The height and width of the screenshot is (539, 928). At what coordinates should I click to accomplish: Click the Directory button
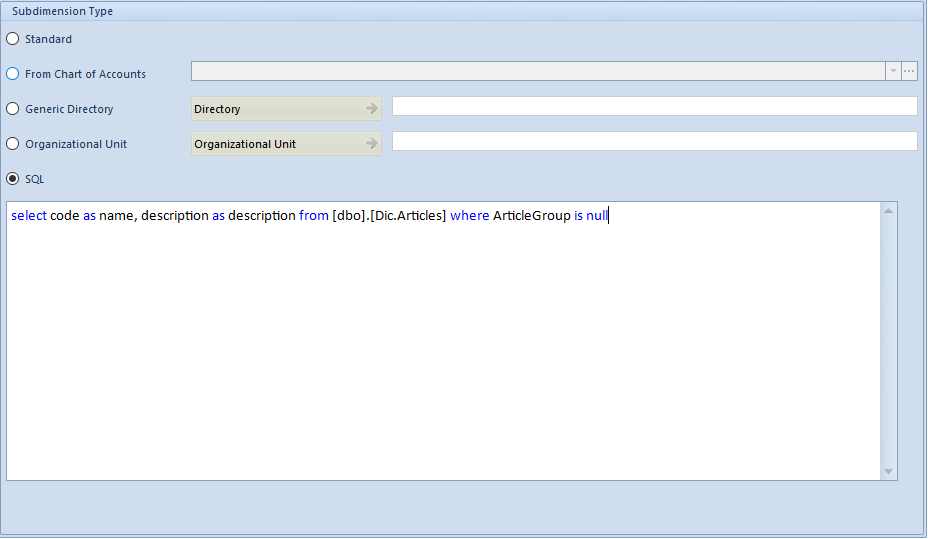[286, 109]
